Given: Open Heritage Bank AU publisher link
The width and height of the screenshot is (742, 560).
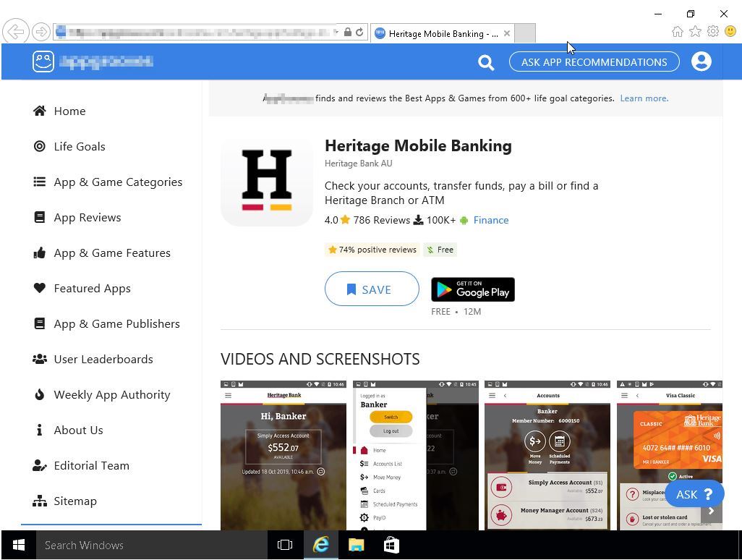Looking at the screenshot, I should click(x=358, y=164).
